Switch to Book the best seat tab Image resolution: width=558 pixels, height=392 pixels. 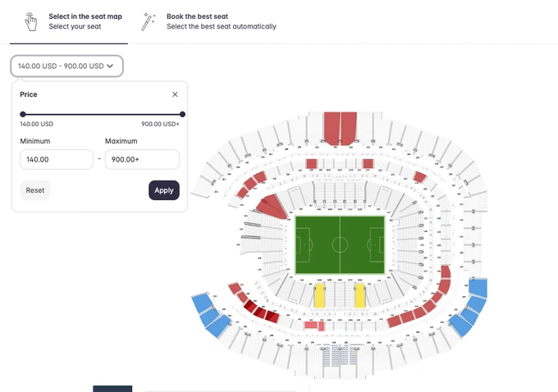221,21
